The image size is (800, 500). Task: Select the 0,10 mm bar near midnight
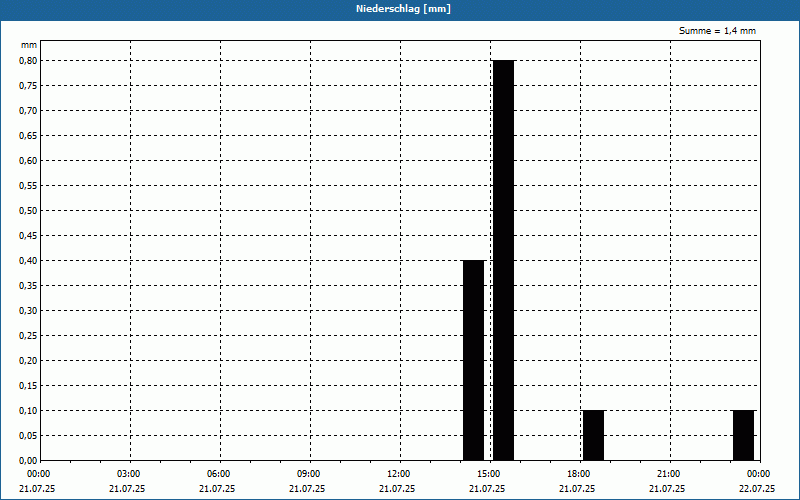[743, 435]
